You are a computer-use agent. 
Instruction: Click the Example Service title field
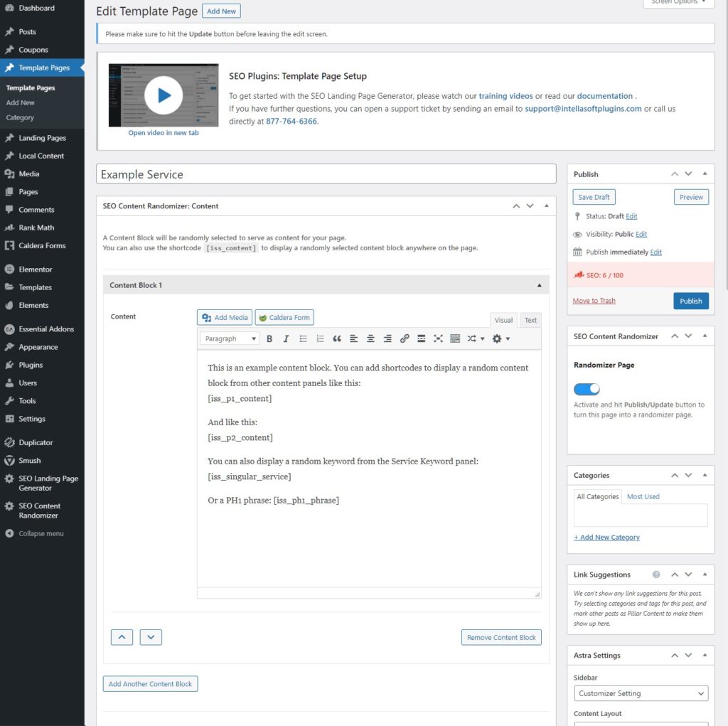click(326, 174)
